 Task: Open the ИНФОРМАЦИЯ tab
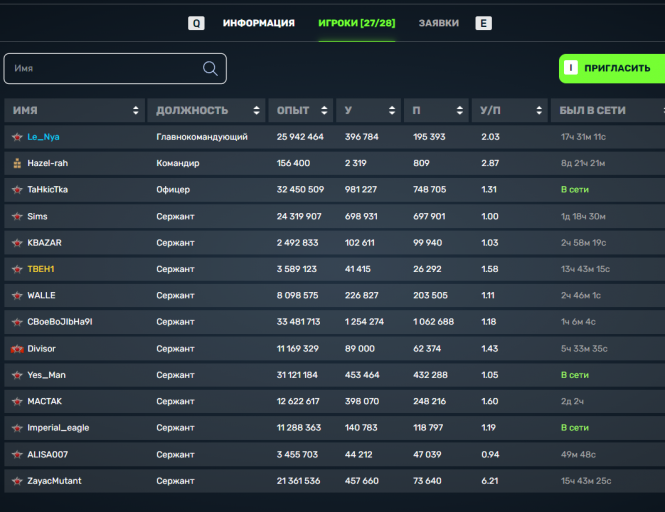click(x=259, y=23)
